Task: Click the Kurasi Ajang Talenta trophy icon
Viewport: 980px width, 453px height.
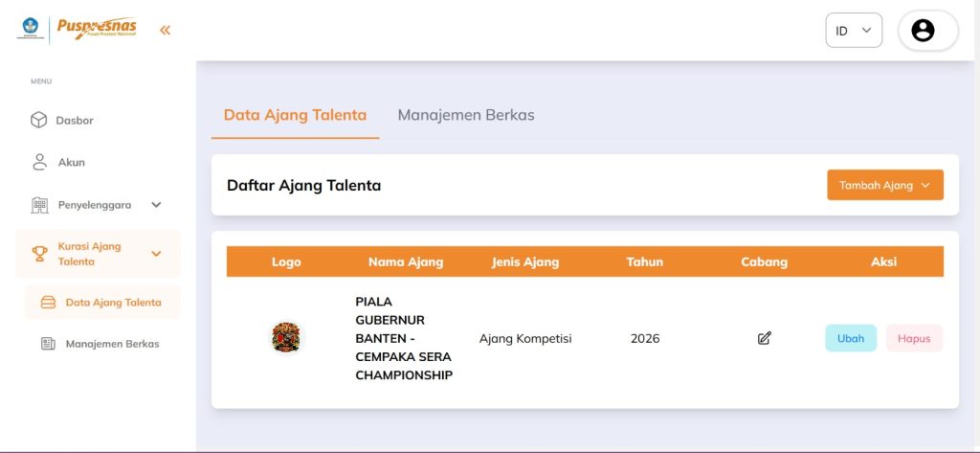Action: [x=39, y=254]
